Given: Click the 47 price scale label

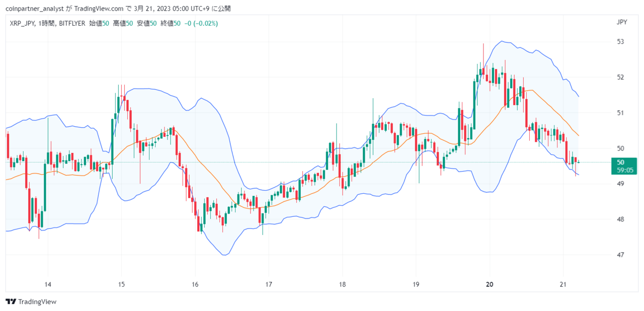Looking at the screenshot, I should [620, 255].
